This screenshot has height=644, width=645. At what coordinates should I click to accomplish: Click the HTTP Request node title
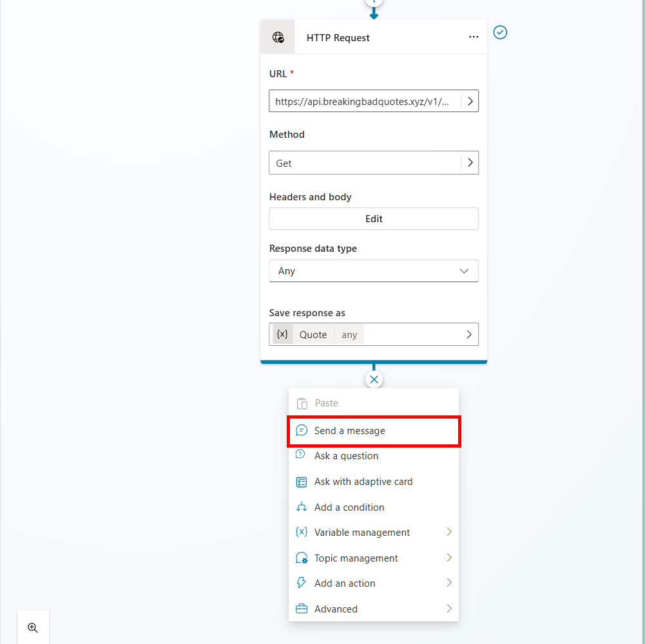338,38
